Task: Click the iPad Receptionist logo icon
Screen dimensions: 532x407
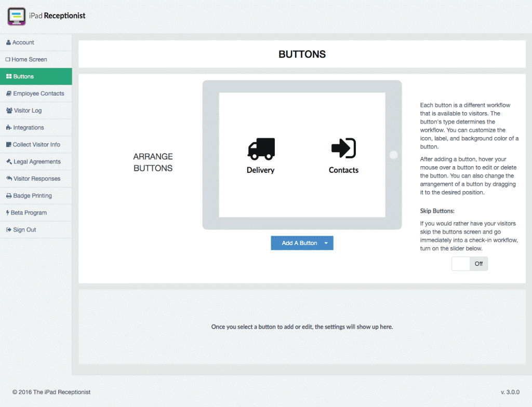Action: pos(16,16)
